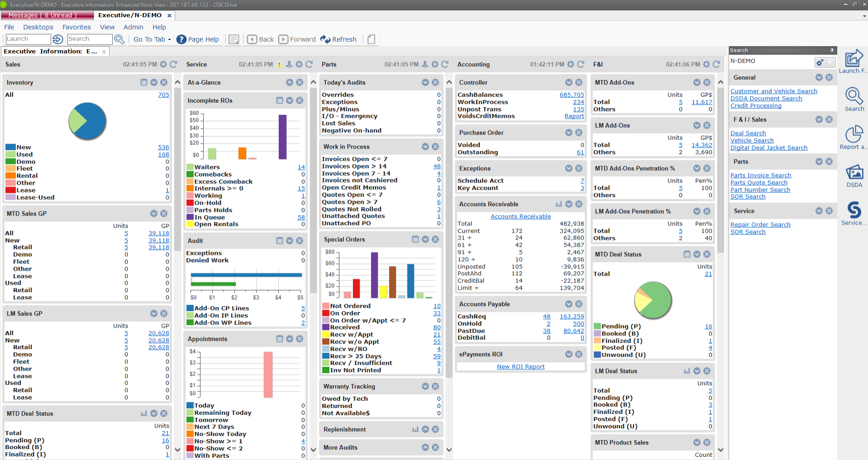This screenshot has height=460, width=868.
Task: Refresh the page from the toolbar
Action: [339, 39]
